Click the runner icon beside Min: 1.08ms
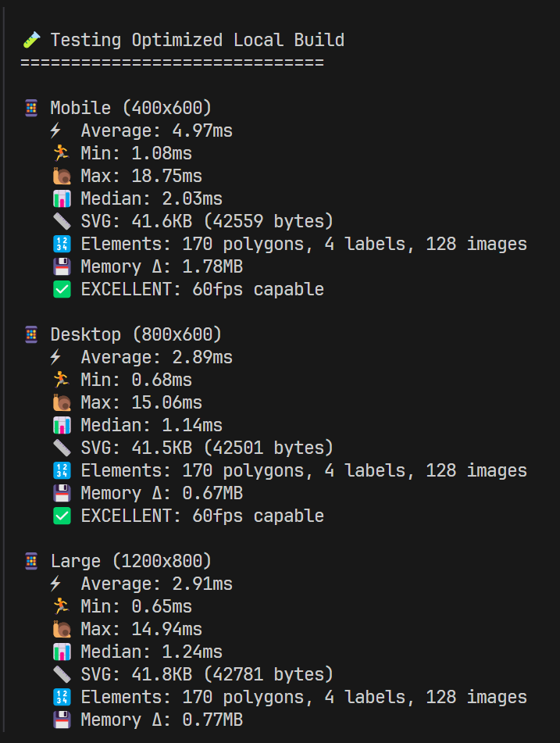 point(62,153)
